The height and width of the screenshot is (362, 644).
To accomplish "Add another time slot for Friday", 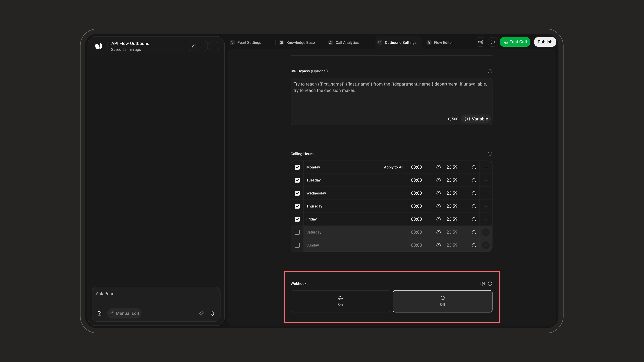I will pyautogui.click(x=486, y=219).
